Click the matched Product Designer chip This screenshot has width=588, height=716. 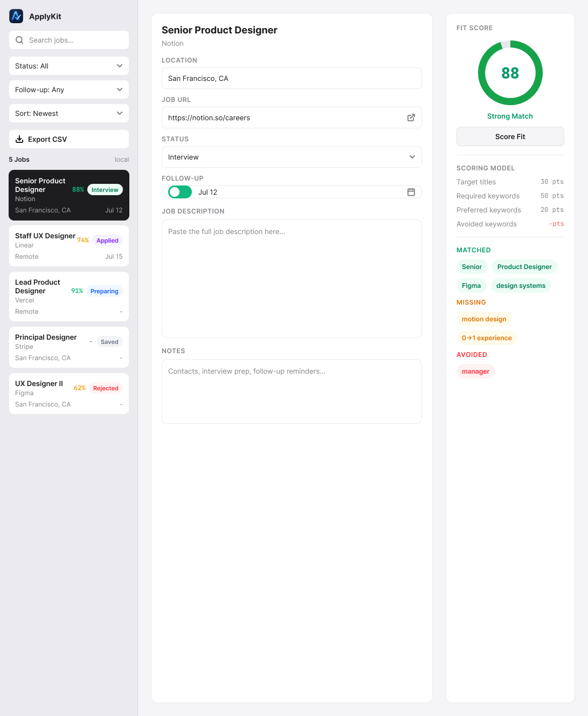524,267
